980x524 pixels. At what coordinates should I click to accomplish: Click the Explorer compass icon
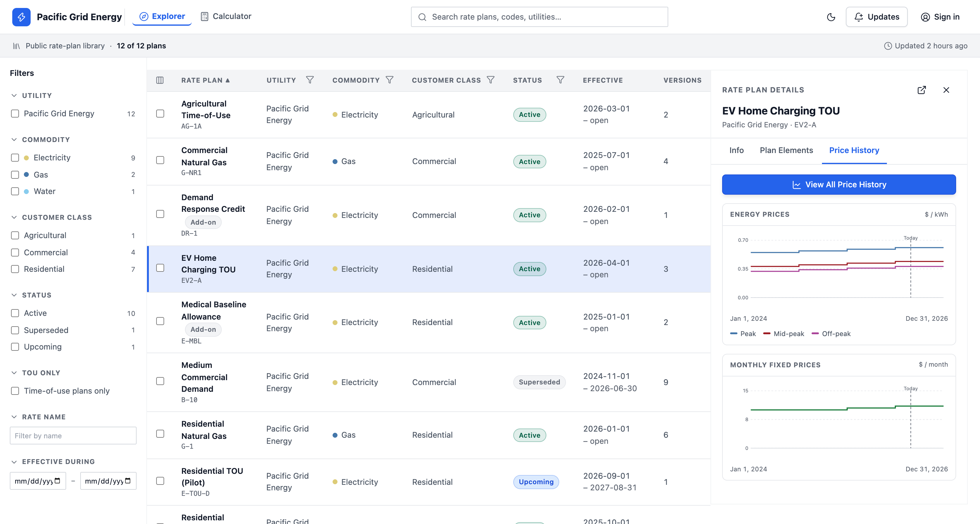pyautogui.click(x=144, y=16)
